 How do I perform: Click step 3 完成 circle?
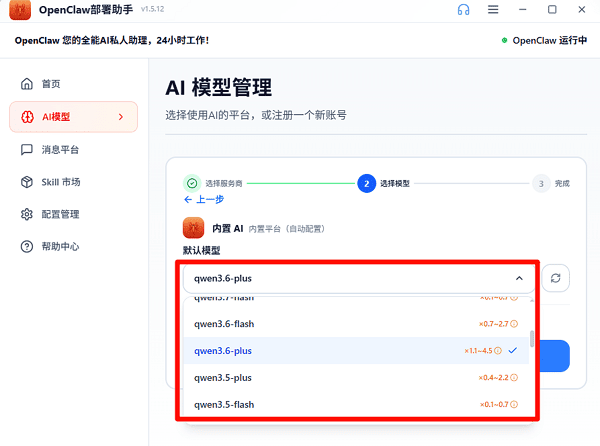point(541,184)
